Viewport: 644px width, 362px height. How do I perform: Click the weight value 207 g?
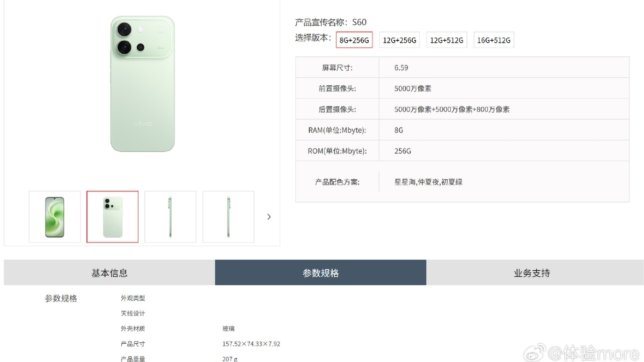[230, 358]
